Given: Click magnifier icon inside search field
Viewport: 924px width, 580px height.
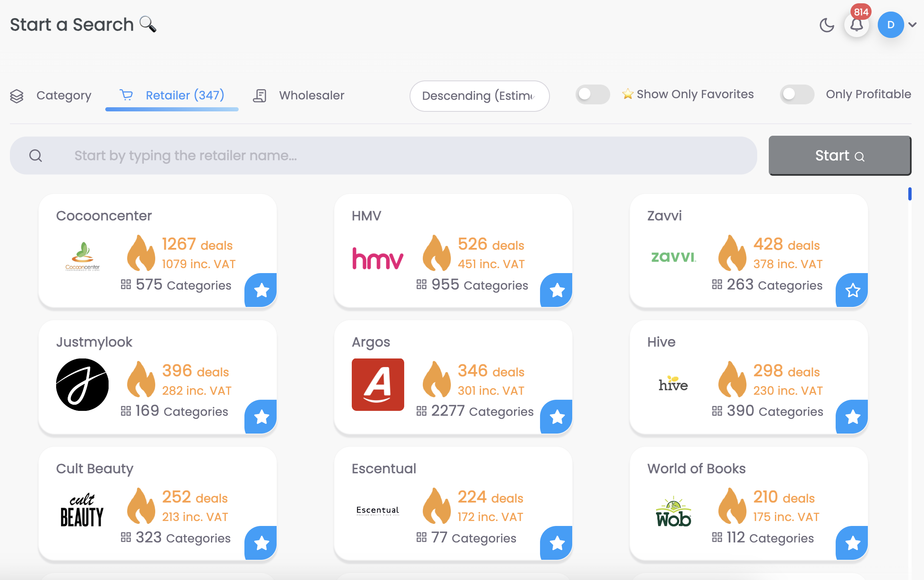Looking at the screenshot, I should (36, 156).
